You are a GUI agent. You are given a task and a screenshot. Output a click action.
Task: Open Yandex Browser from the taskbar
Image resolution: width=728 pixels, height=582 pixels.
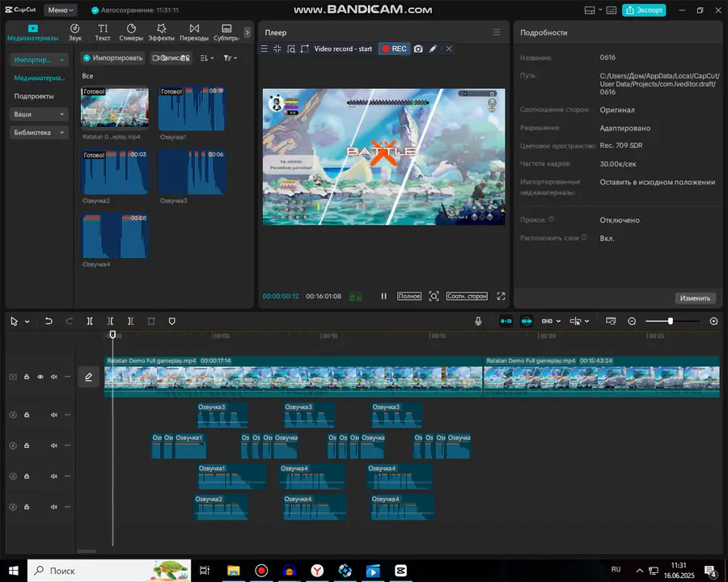tap(317, 571)
